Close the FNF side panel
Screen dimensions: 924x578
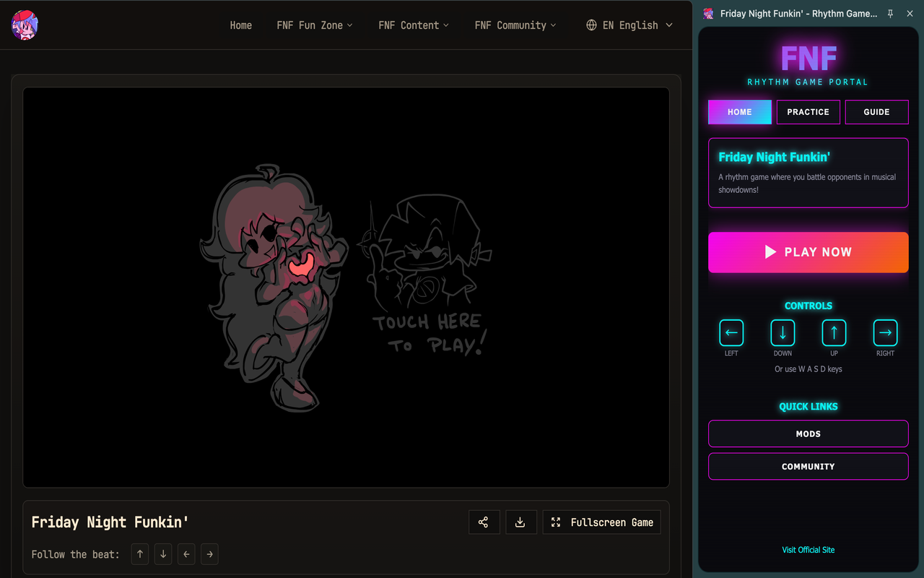click(x=910, y=14)
